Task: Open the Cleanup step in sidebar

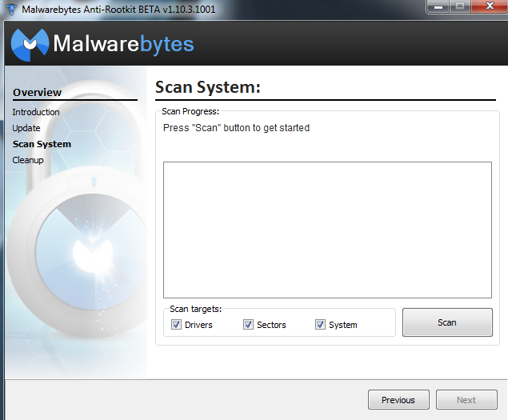Action: 28,160
